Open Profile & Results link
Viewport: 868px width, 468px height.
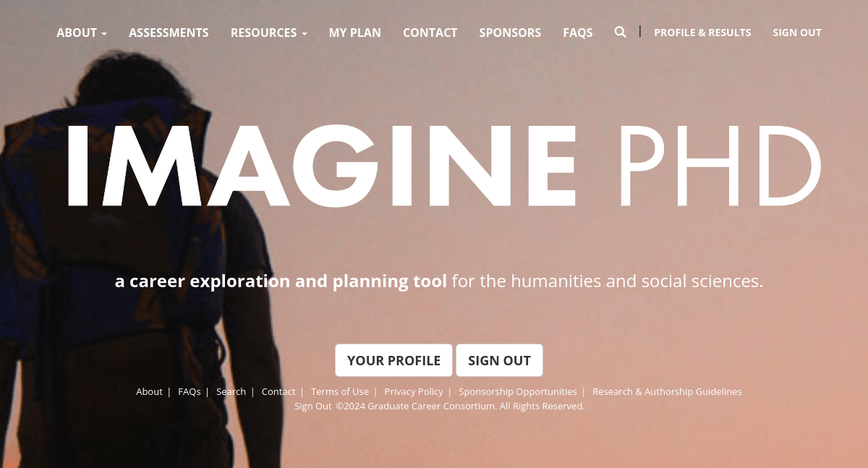pyautogui.click(x=702, y=33)
